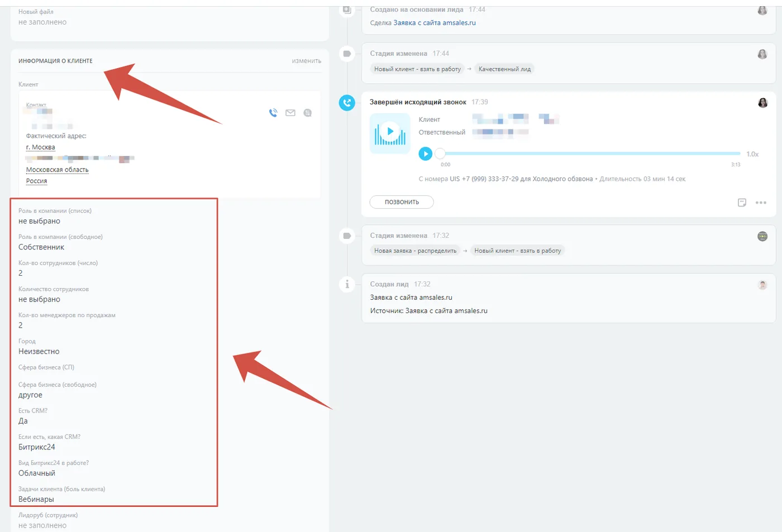782x532 pixels.
Task: Click the call recording progress slider
Action: click(590, 154)
